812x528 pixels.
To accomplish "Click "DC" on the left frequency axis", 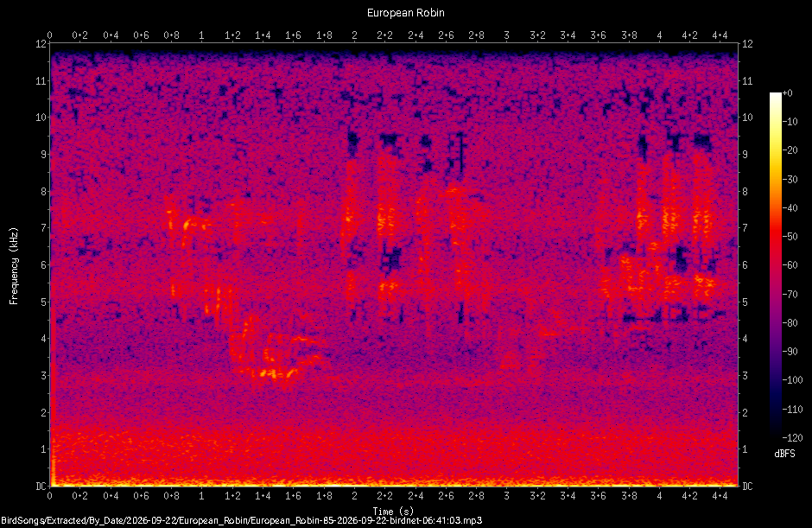I will [x=41, y=486].
